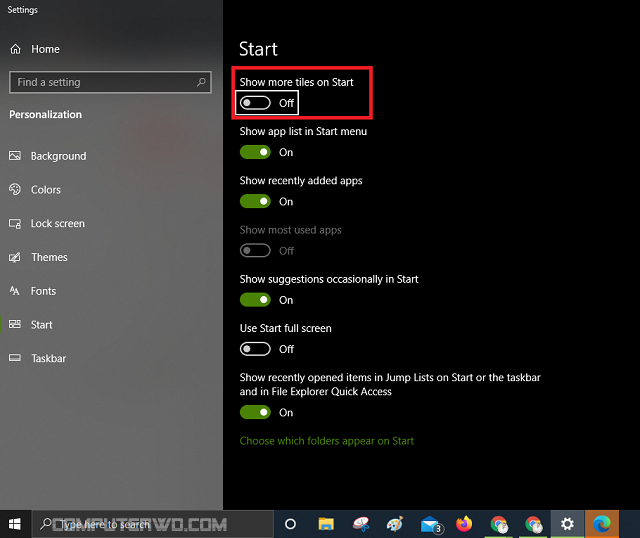Screen dimensions: 640x538
Task: Open File Explorer from the taskbar
Action: tap(326, 524)
